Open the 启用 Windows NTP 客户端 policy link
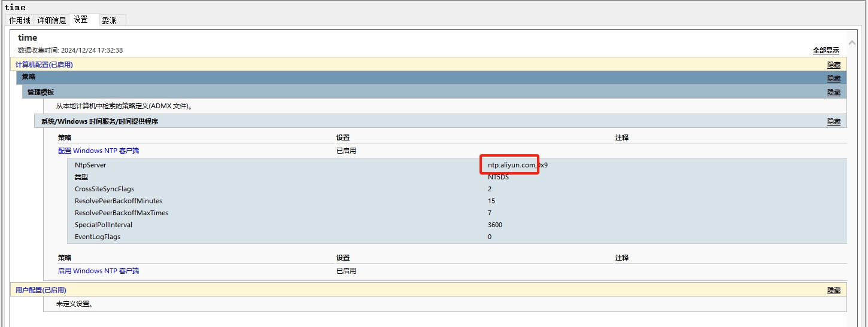 [x=99, y=271]
